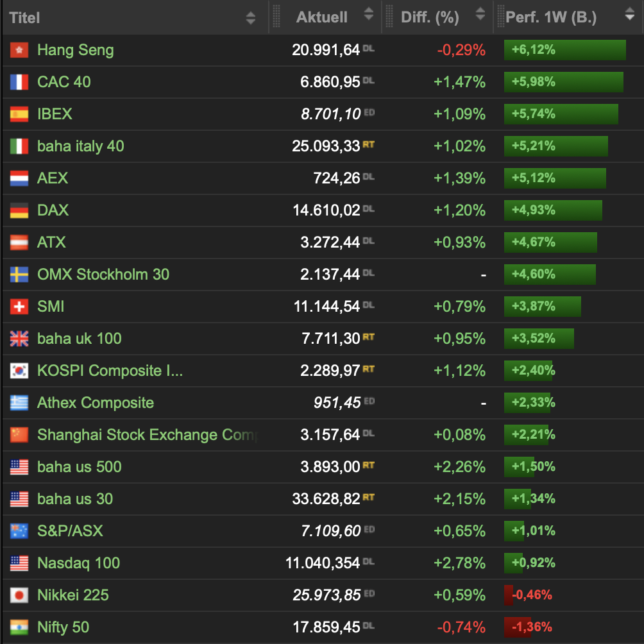
Task: Click the +5,98% performance bar for CAC 40
Action: click(x=563, y=82)
